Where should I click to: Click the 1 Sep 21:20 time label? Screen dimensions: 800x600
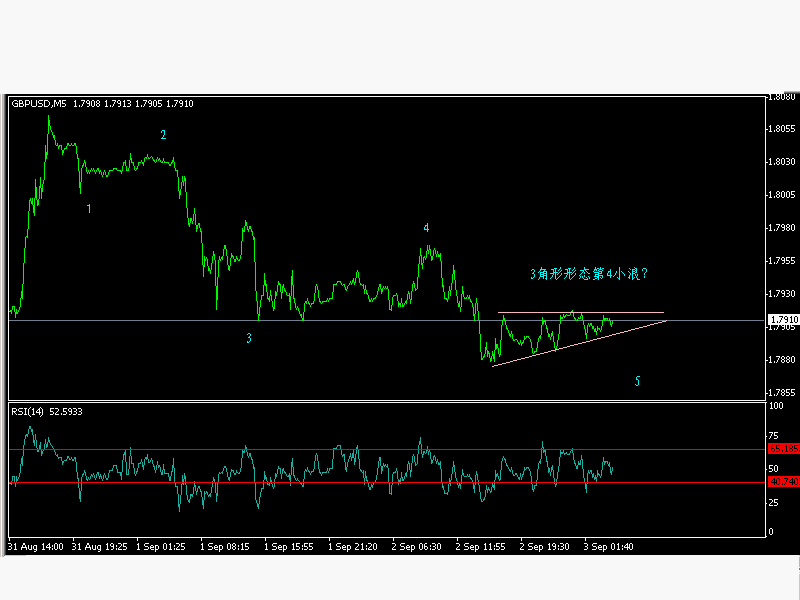click(353, 547)
